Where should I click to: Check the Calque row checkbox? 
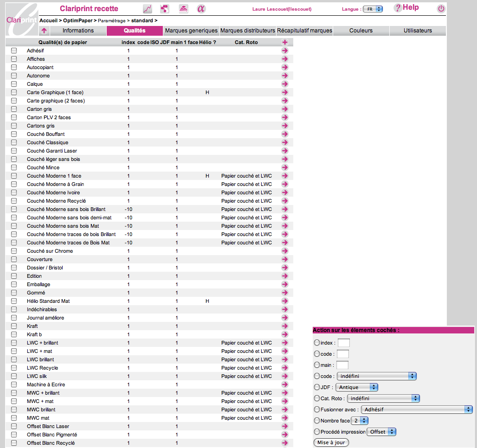[14, 84]
